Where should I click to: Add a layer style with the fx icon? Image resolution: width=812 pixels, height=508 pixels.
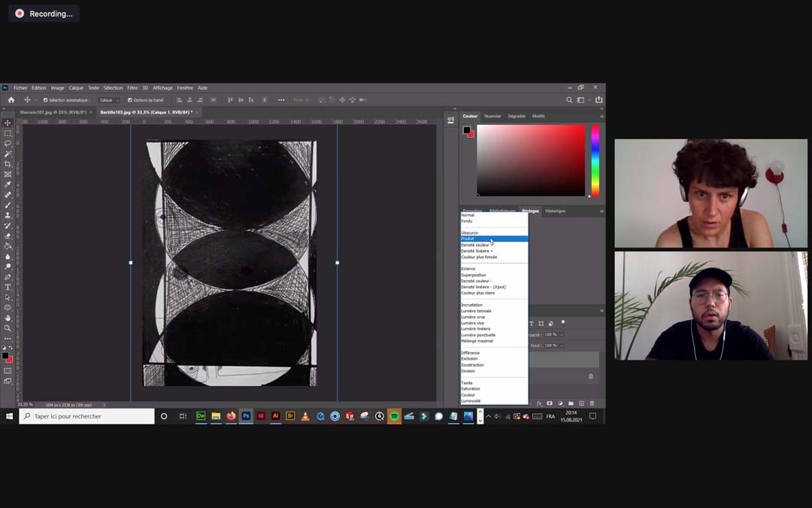click(539, 403)
